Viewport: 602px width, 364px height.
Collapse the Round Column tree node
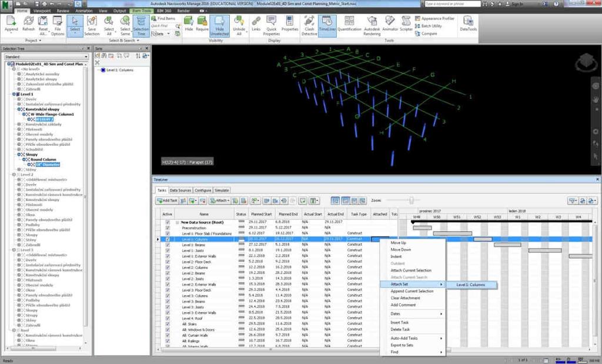pos(24,159)
